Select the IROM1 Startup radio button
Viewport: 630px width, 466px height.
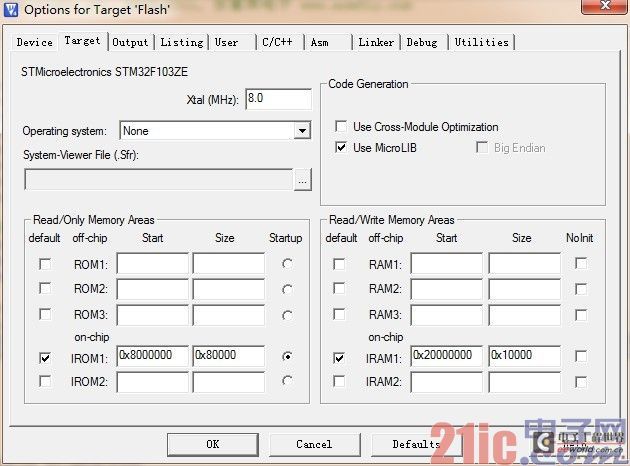(x=287, y=356)
